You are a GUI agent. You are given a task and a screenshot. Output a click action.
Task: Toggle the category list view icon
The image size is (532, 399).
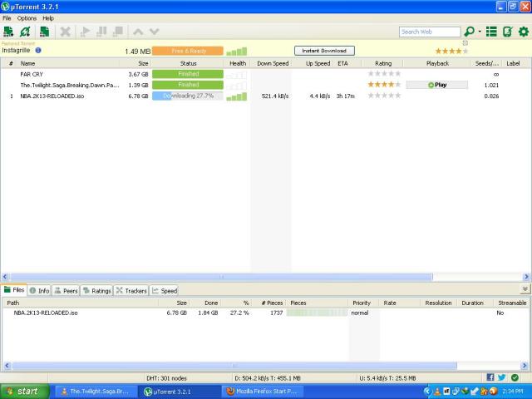pyautogui.click(x=491, y=32)
